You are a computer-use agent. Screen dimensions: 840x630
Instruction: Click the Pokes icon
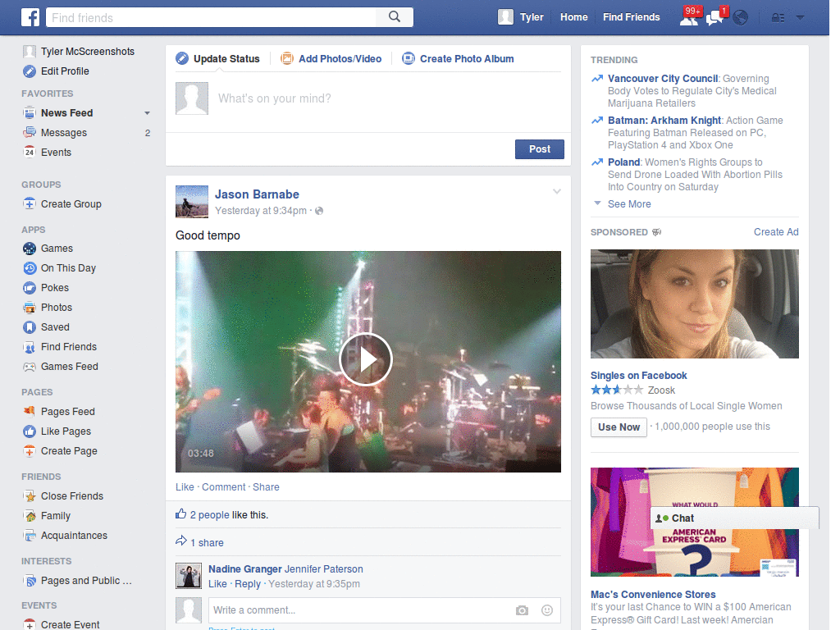pyautogui.click(x=30, y=288)
